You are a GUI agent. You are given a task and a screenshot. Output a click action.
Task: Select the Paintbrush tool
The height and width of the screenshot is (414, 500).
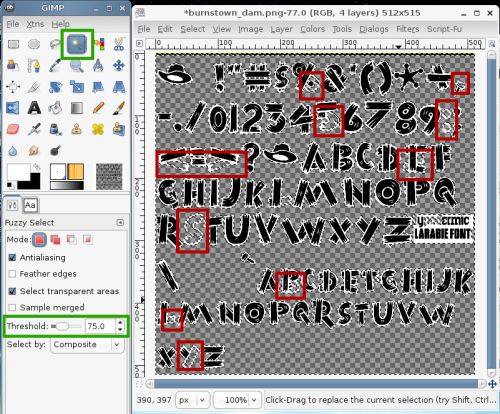[x=119, y=108]
